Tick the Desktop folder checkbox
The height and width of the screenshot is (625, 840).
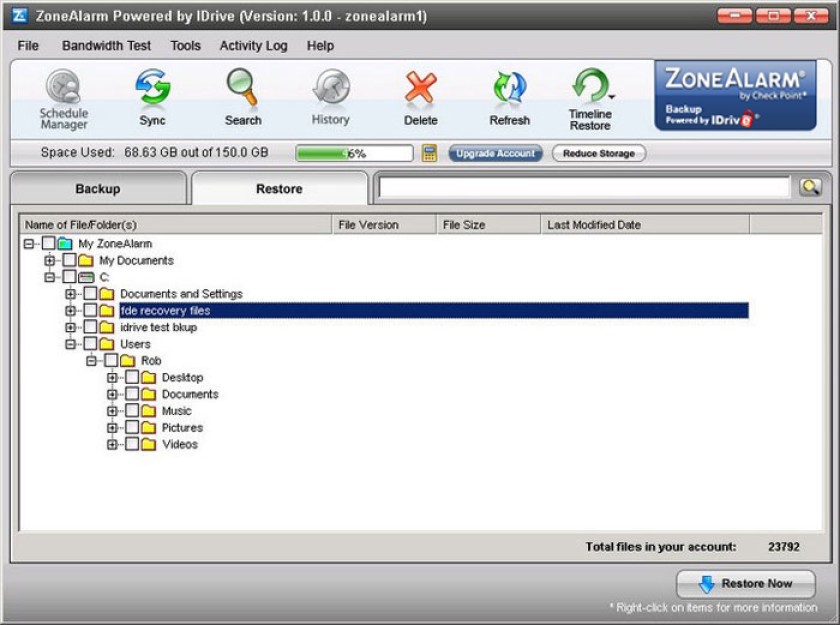coord(132,377)
